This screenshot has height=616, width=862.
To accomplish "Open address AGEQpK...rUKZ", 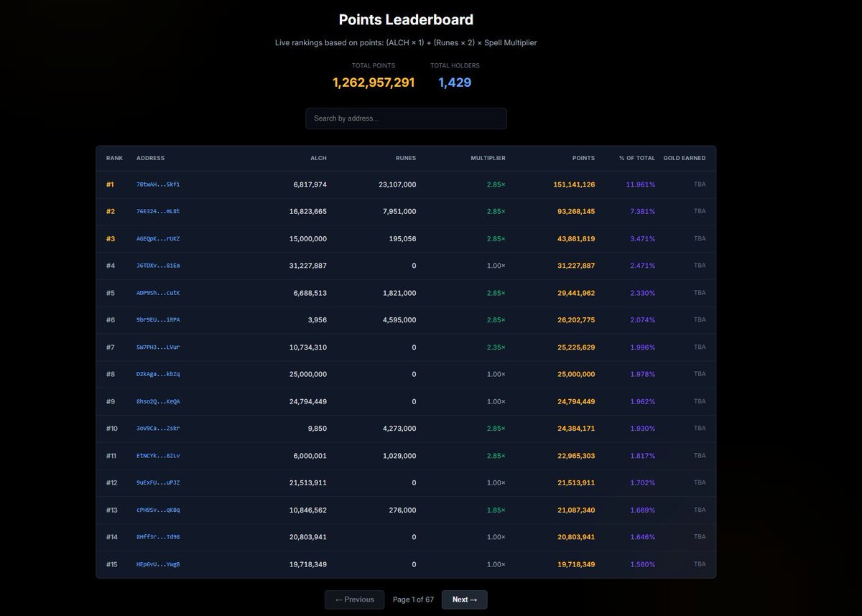I will [x=158, y=238].
